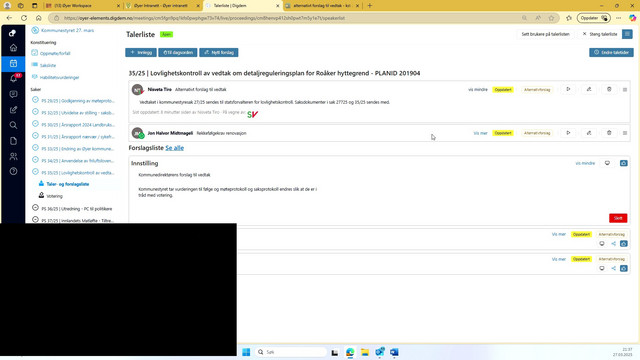The height and width of the screenshot is (360, 640).
Task: Open hamburger menu beside Steng talerliste
Action: click(x=627, y=34)
